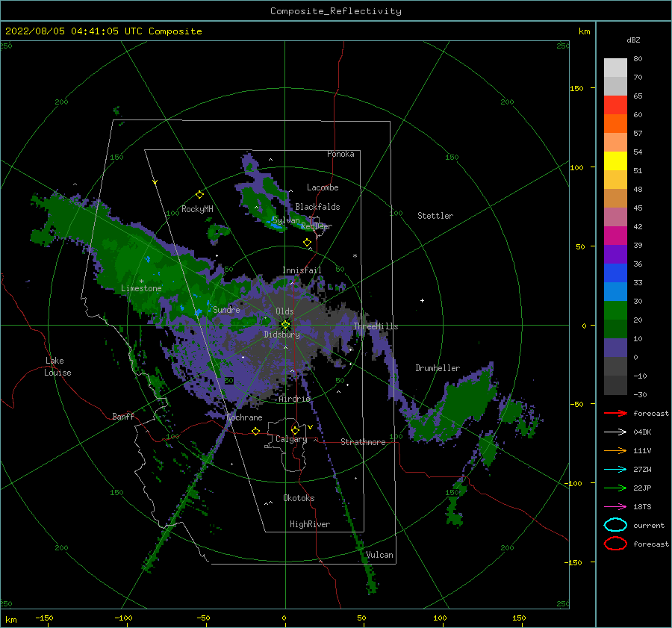
Task: Click the cyan 27ZW arrow icon
Action: [x=615, y=470]
